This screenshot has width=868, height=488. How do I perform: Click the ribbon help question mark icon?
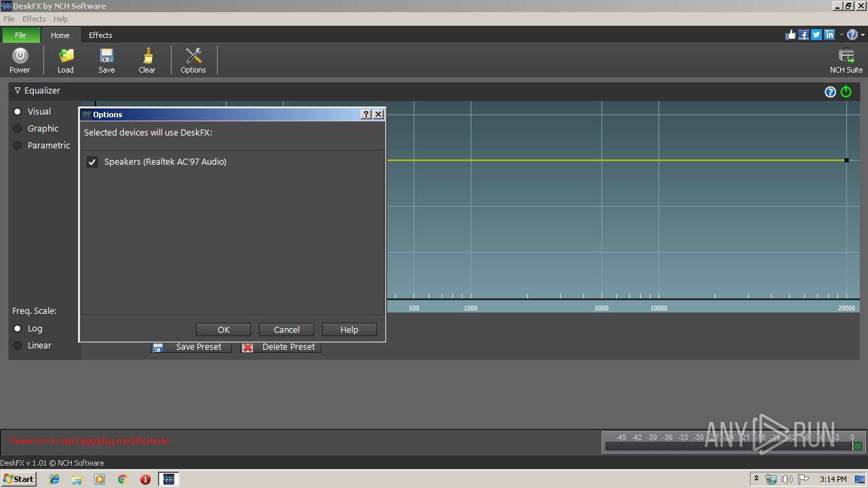point(852,35)
